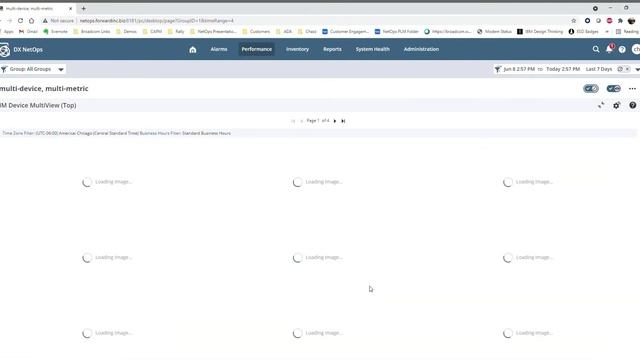Open the user profile avatar in header

pyautogui.click(x=636, y=49)
